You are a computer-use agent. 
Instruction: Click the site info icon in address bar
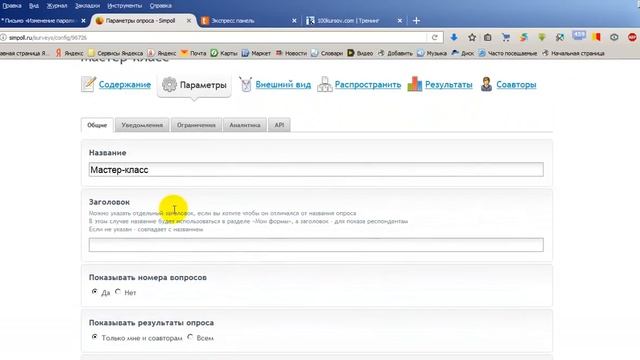tap(3, 38)
